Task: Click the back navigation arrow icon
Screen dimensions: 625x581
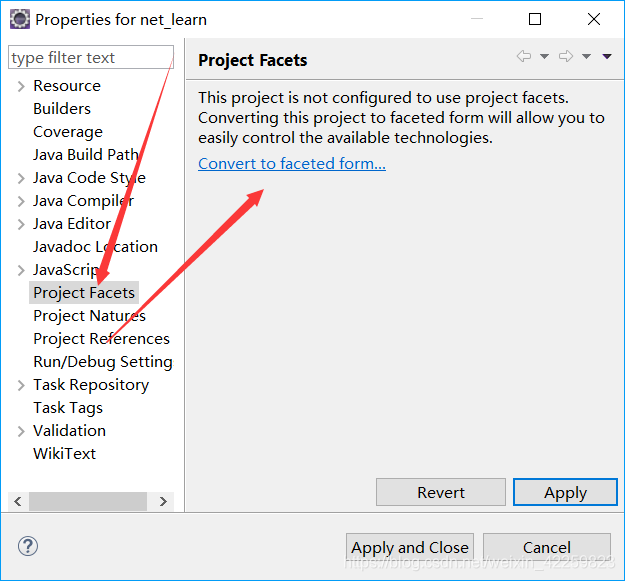Action: click(524, 56)
